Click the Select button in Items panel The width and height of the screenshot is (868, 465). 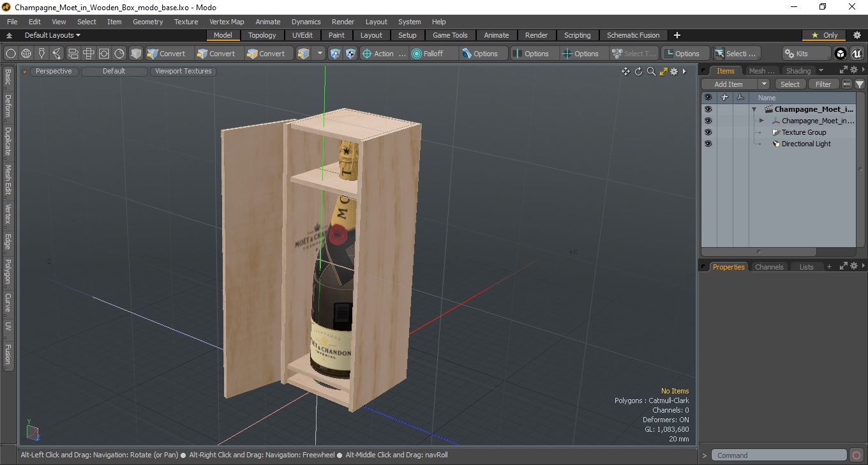(790, 84)
